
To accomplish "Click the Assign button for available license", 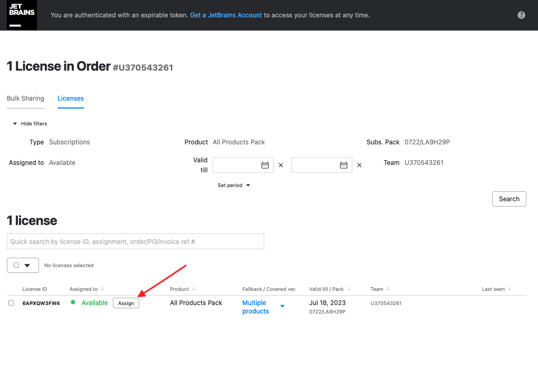I will coord(126,303).
